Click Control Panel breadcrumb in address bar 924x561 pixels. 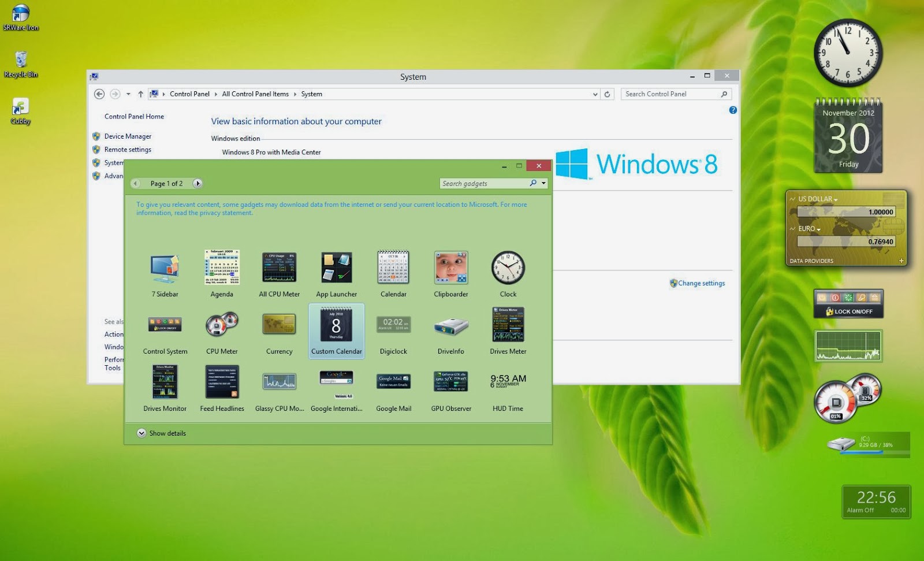click(x=189, y=94)
